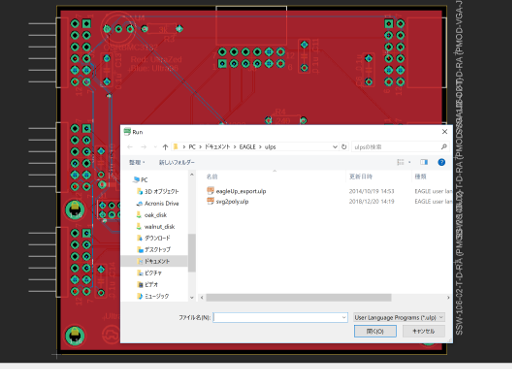Click the sidebar vertical scrollbar thumb

click(x=191, y=253)
